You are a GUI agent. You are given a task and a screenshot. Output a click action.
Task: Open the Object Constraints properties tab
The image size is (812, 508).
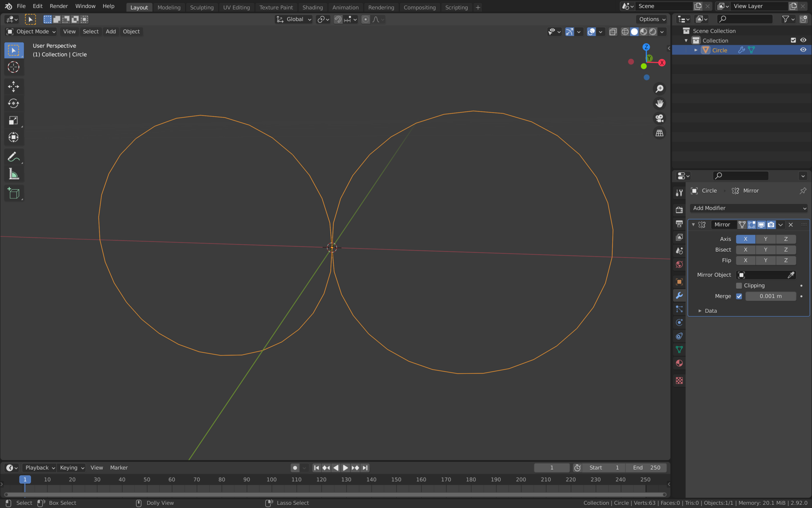(679, 336)
